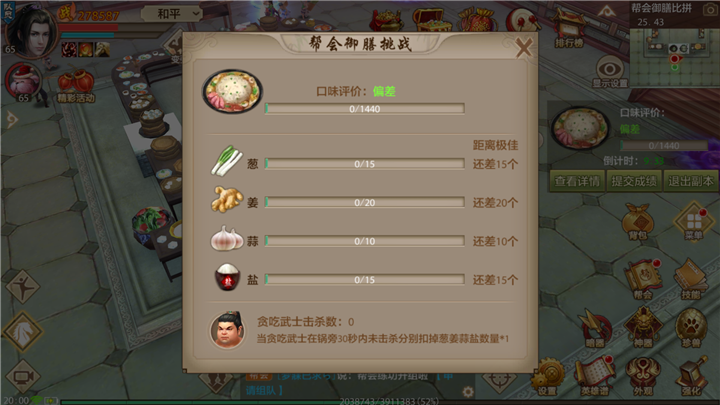Open the 排行榜 ranking icon
Image resolution: width=720 pixels, height=405 pixels.
point(568,28)
